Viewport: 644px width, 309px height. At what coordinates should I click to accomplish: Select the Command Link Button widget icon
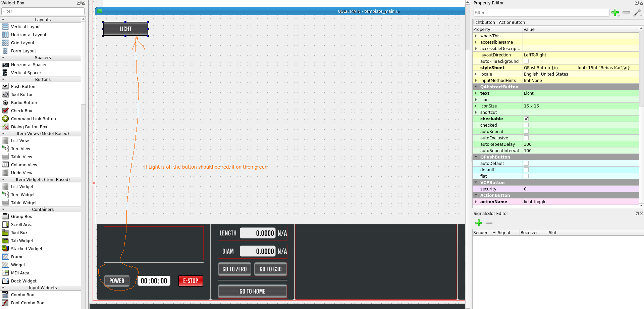[5, 119]
